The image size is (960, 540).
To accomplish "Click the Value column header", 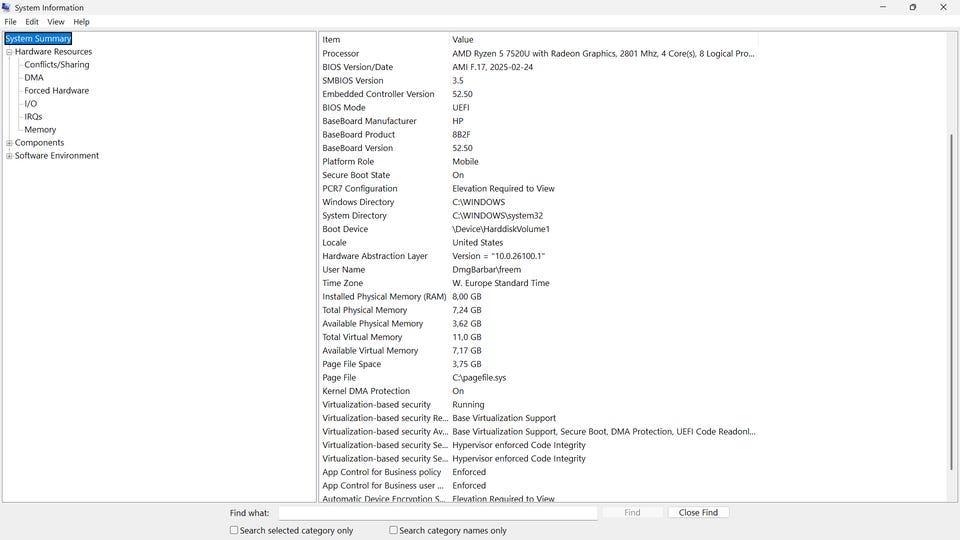I will tap(604, 39).
